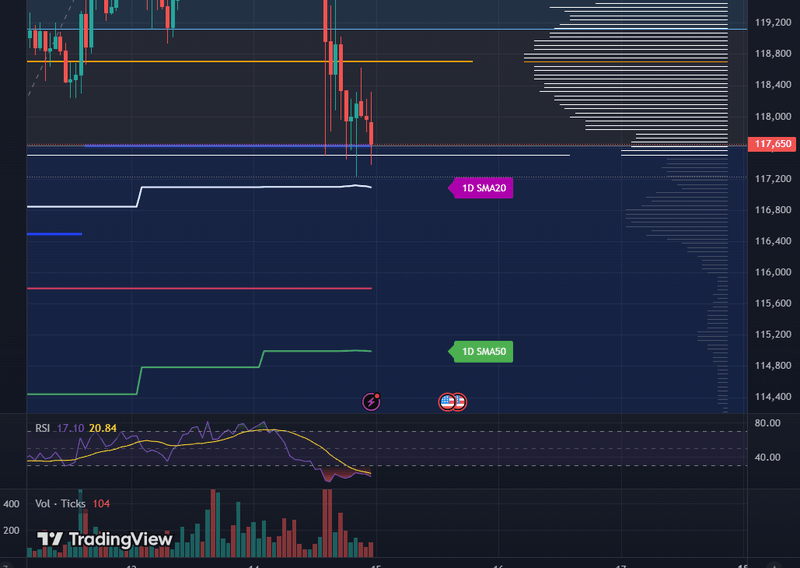Click the 115,600 price scale label
The image size is (800, 568).
tap(773, 303)
